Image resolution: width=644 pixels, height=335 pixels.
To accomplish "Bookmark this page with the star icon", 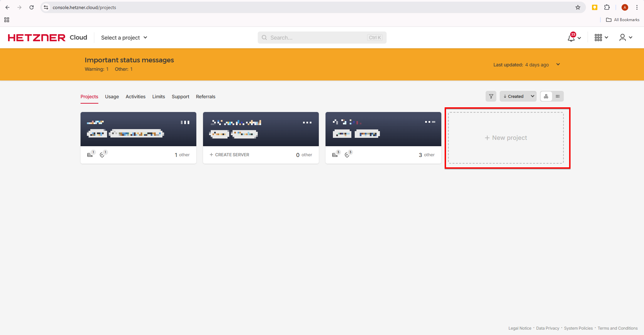I will 578,7.
